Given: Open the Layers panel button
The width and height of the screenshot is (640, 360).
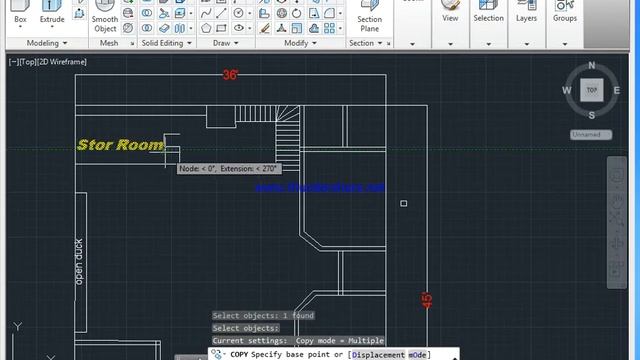Looking at the screenshot, I should pos(526,11).
